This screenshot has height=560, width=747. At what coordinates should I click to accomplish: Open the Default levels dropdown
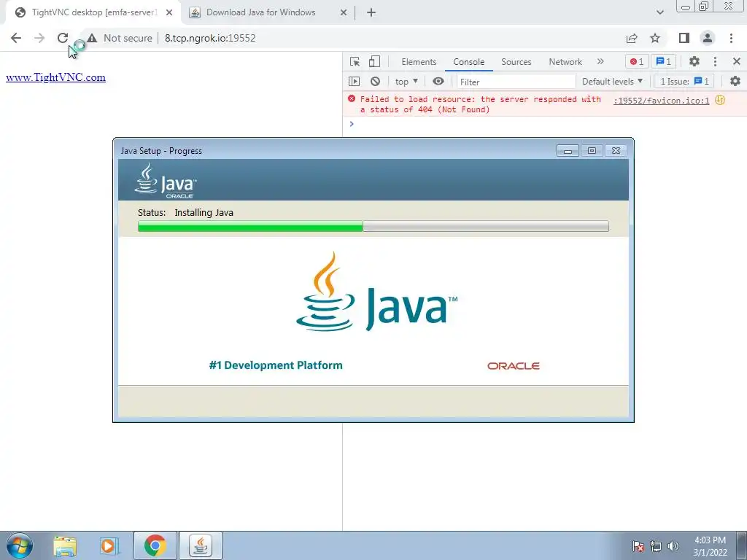point(612,82)
